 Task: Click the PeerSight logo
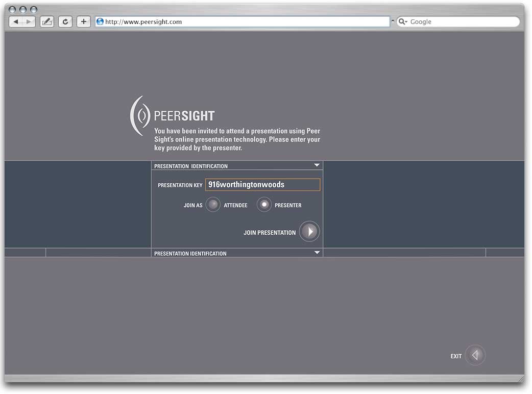[x=173, y=116]
